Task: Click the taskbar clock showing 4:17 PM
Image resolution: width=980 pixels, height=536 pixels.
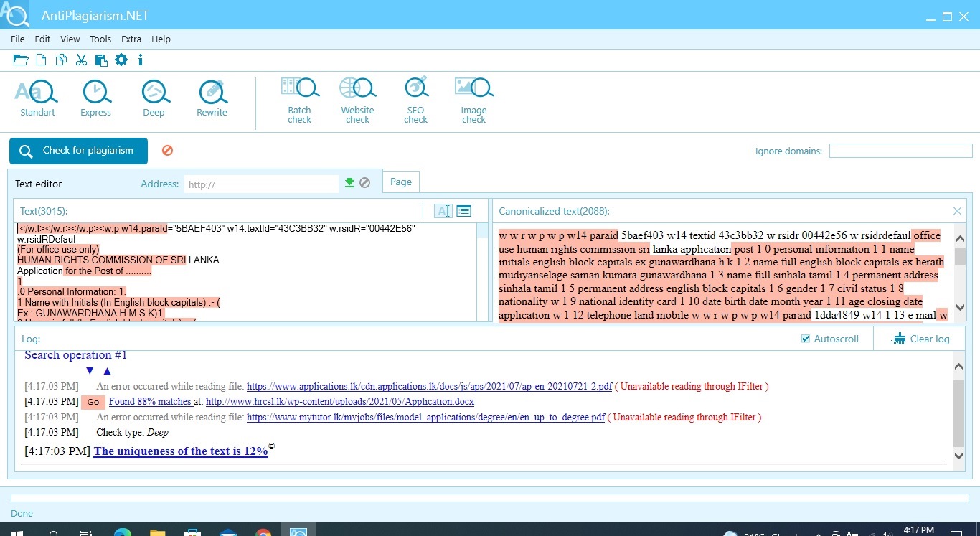Action: click(x=918, y=530)
